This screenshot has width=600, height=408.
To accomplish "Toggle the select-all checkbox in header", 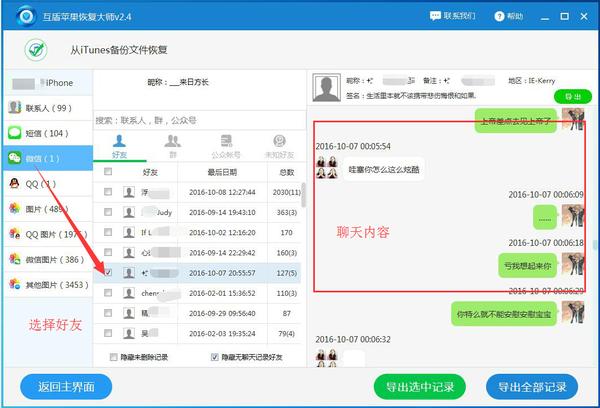I will pos(108,171).
